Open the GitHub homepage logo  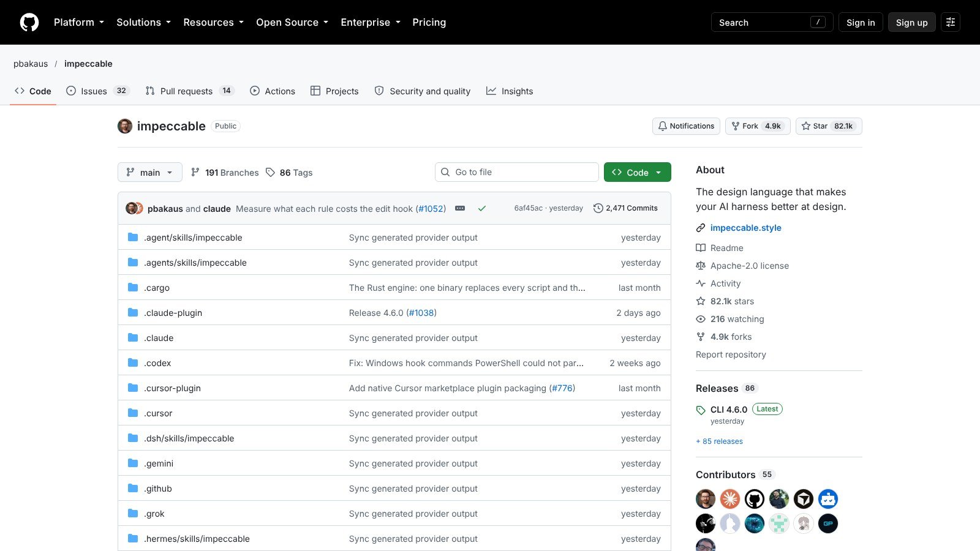point(29,22)
